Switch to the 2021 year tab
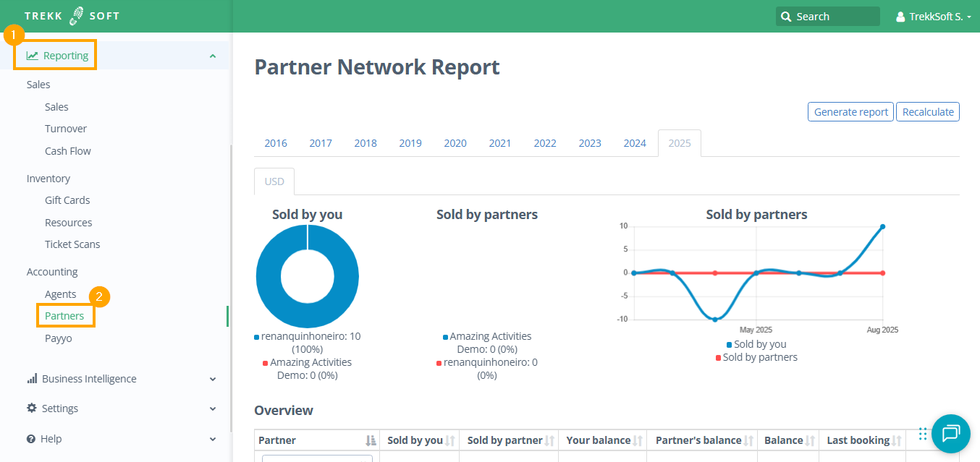The width and height of the screenshot is (980, 462). tap(500, 143)
